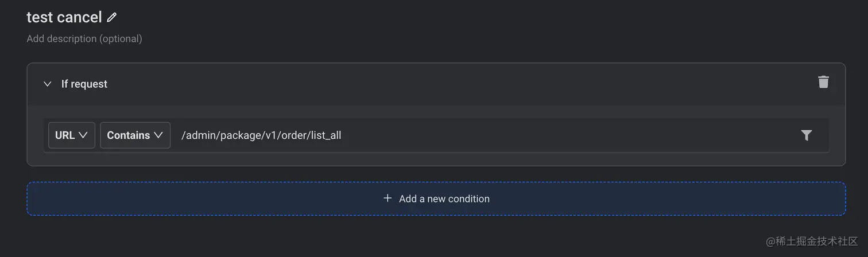Click the plus icon before Add a new condition
The width and height of the screenshot is (868, 257).
coord(387,198)
